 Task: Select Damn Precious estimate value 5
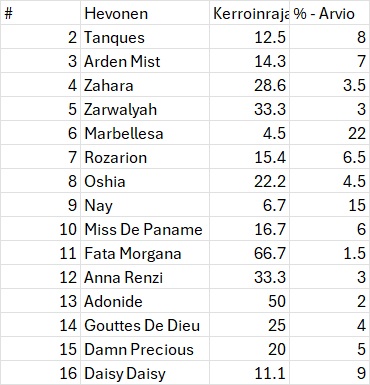[329, 349]
